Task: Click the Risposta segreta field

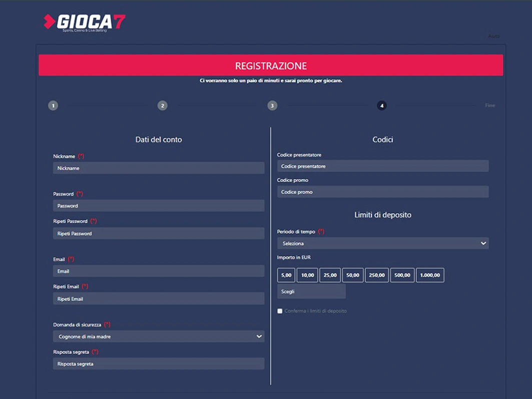Action: click(159, 364)
